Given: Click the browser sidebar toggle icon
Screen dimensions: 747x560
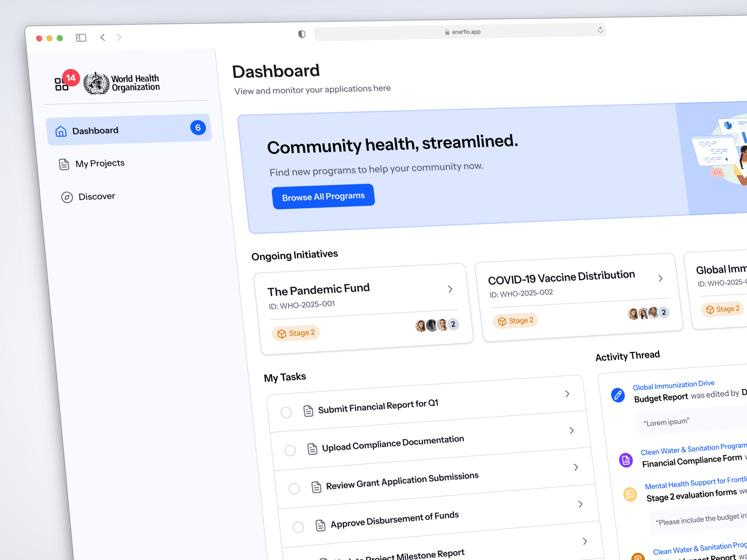Looking at the screenshot, I should [x=81, y=38].
